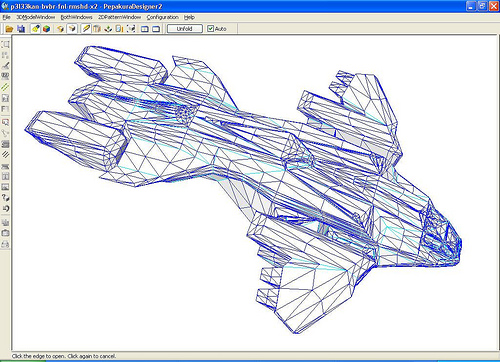Click the black diagonal hatch lines icon

[x=5, y=155]
